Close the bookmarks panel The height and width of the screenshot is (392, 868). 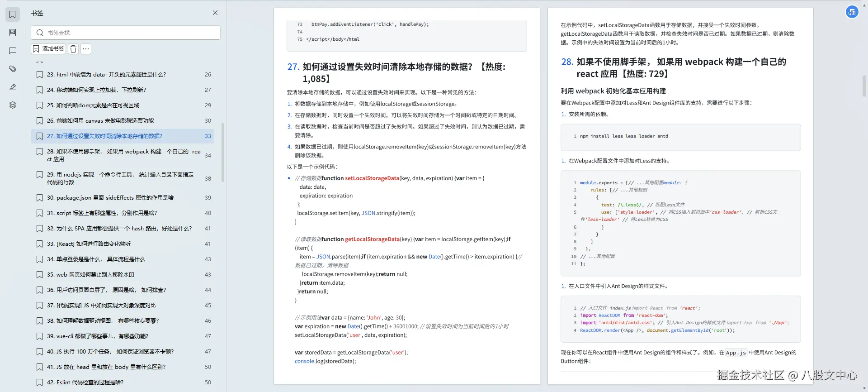click(215, 13)
